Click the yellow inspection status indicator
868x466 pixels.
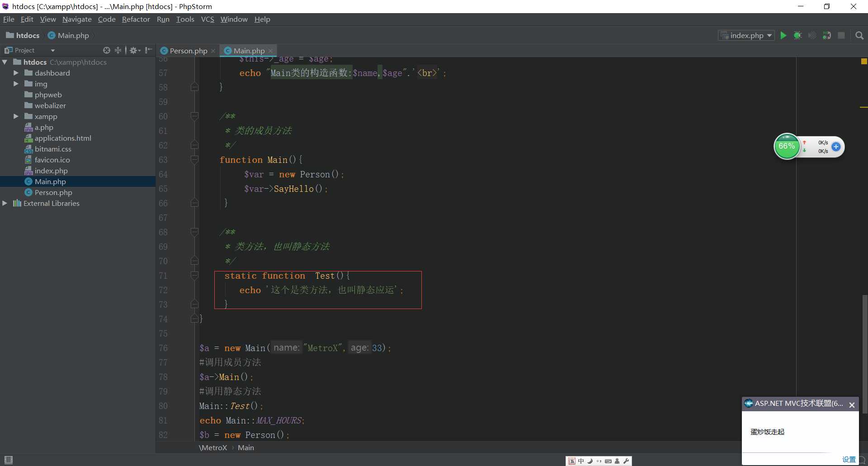point(864,61)
